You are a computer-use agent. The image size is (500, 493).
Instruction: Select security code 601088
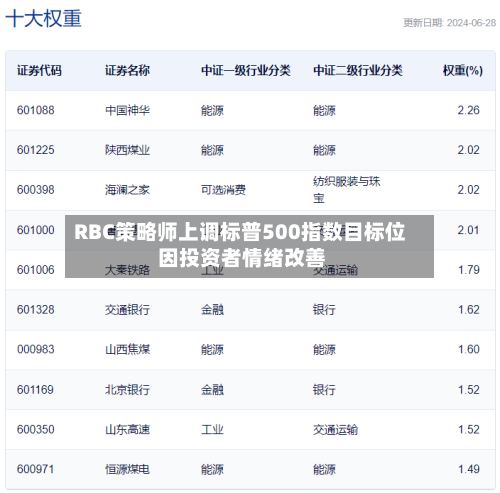click(36, 110)
